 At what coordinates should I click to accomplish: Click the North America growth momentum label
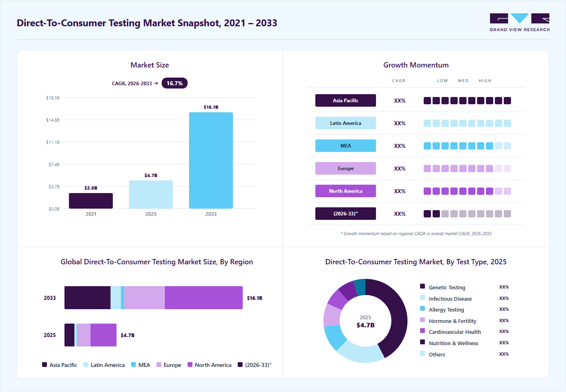click(x=346, y=191)
